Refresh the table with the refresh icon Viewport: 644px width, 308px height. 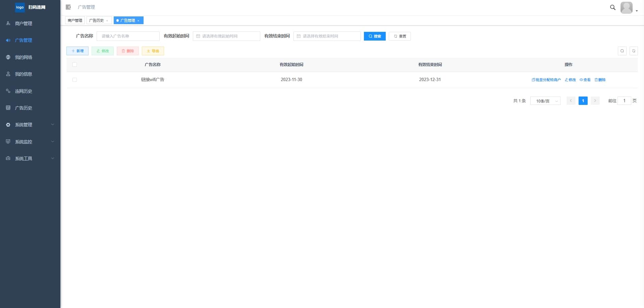click(x=634, y=51)
